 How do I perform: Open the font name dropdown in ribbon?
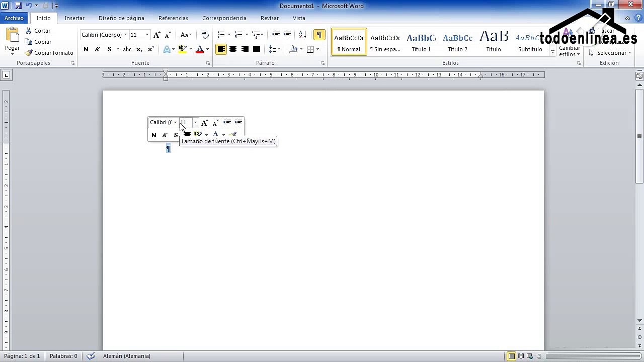point(125,35)
